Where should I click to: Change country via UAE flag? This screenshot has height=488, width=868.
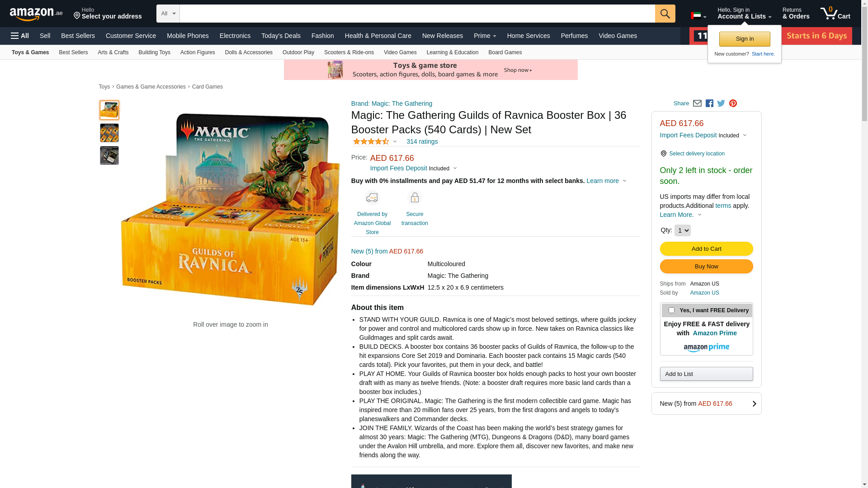click(x=698, y=16)
